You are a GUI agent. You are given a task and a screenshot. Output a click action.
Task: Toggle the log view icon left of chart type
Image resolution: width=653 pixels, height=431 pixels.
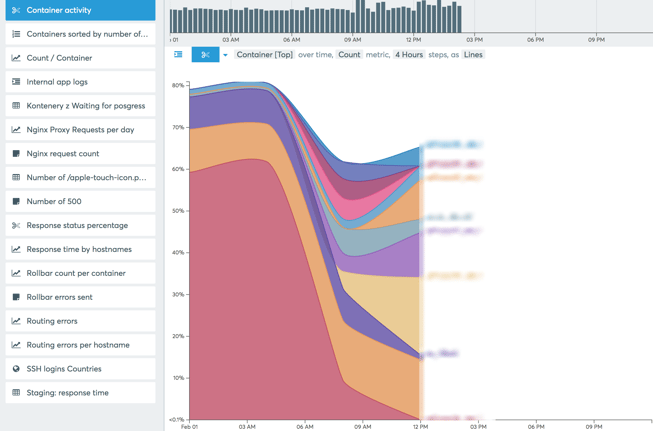point(179,55)
